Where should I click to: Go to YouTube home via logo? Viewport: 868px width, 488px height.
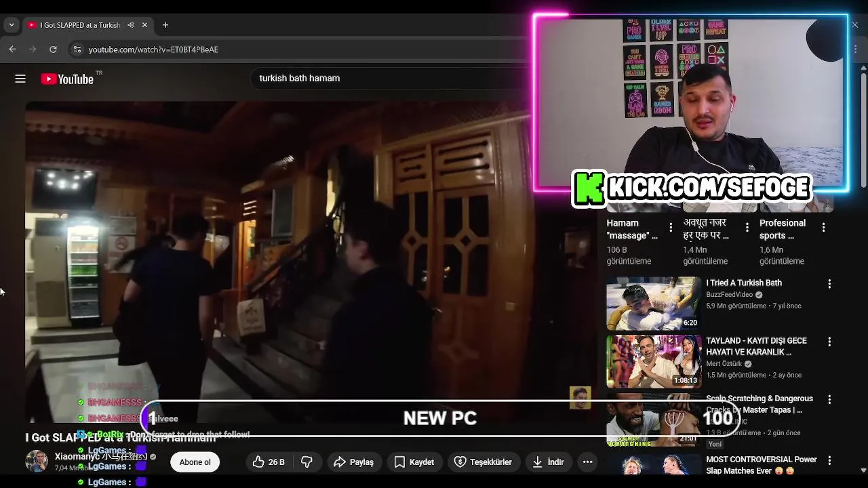coord(67,79)
